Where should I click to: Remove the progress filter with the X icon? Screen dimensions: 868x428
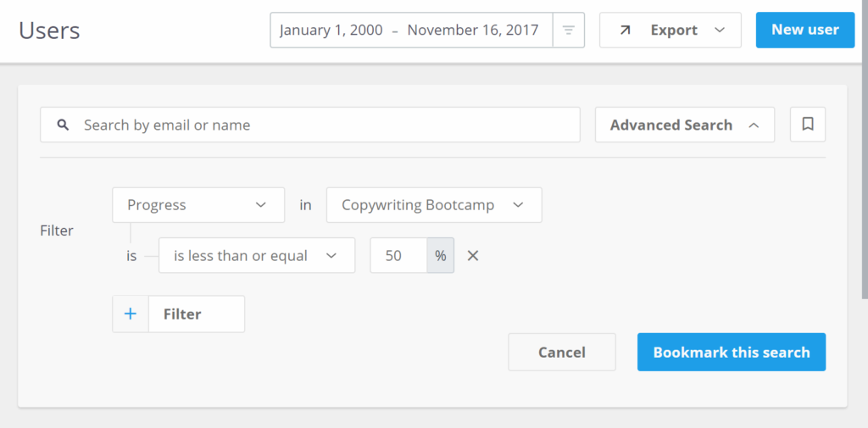click(473, 256)
